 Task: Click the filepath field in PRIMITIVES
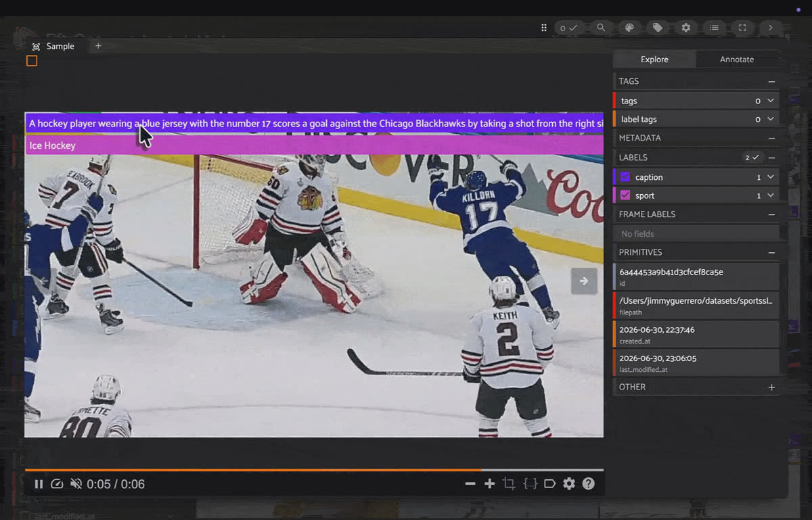coord(696,305)
